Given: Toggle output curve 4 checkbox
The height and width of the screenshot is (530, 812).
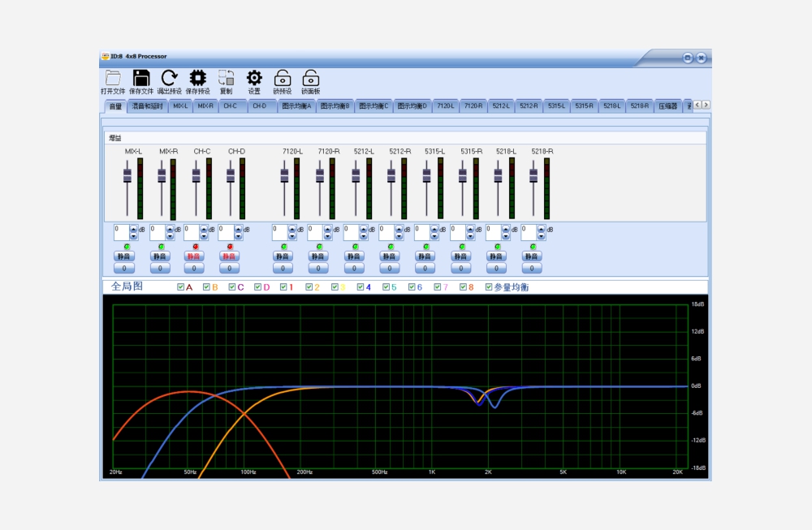Looking at the screenshot, I should pyautogui.click(x=361, y=287).
